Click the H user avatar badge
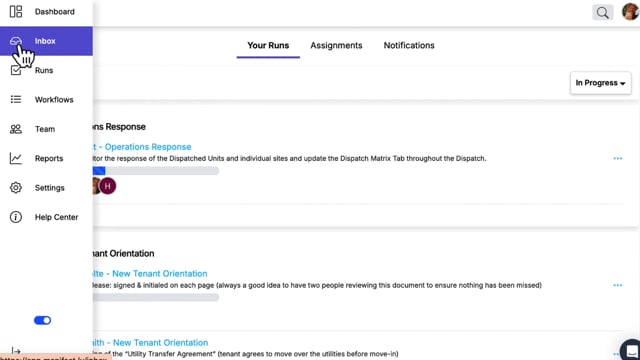 pos(108,186)
